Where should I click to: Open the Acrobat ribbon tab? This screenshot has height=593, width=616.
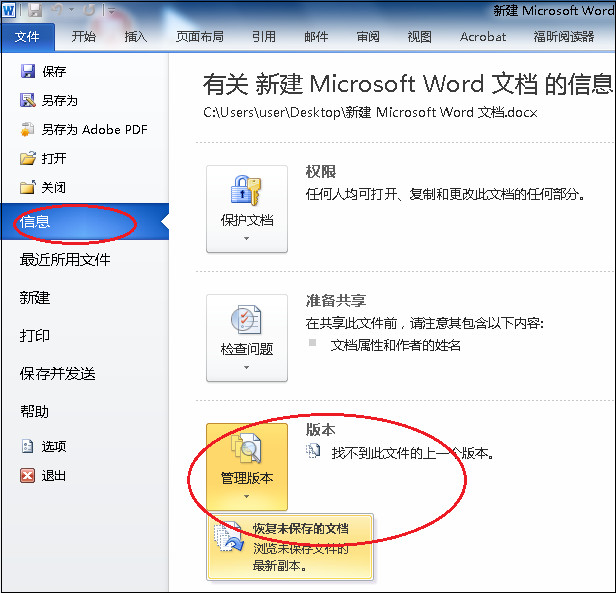coord(483,37)
